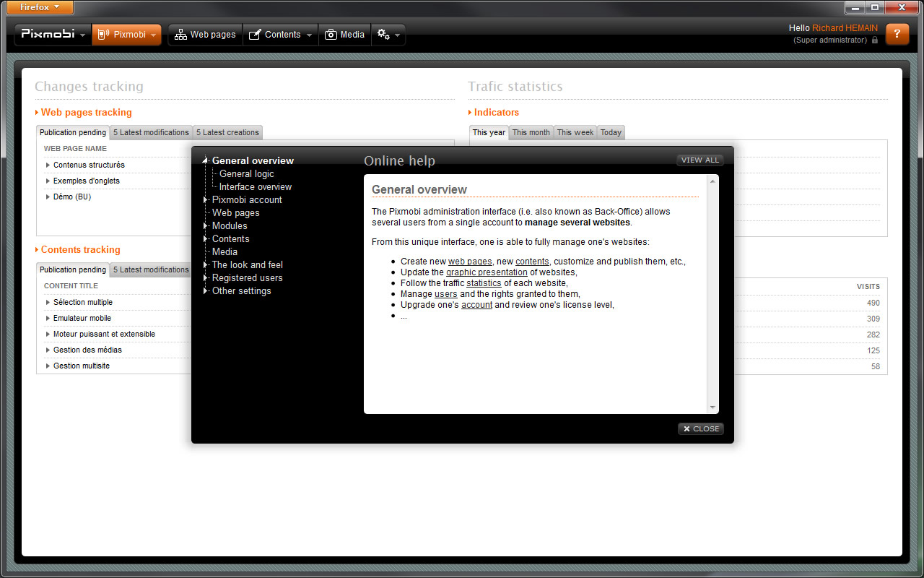
Task: Click the VISITS column header
Action: [868, 286]
